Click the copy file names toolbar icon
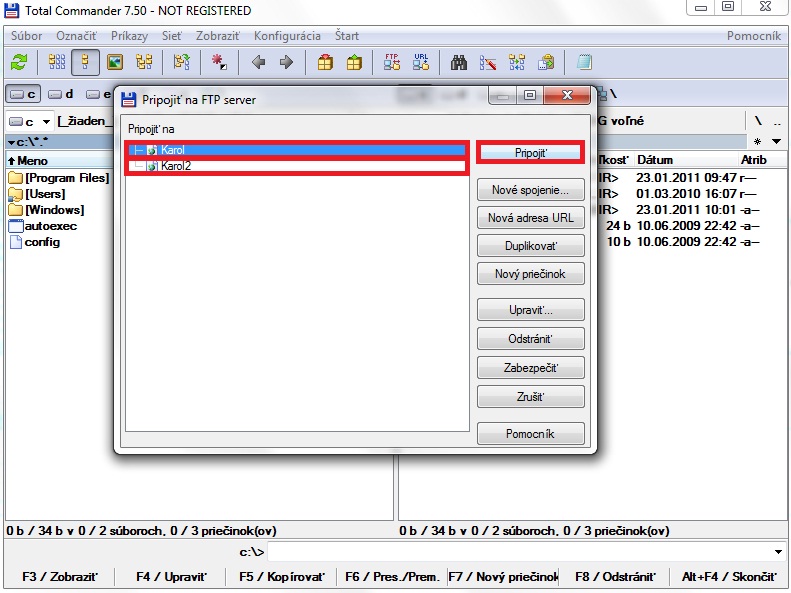Viewport: 791px width, 593px height. pos(546,63)
